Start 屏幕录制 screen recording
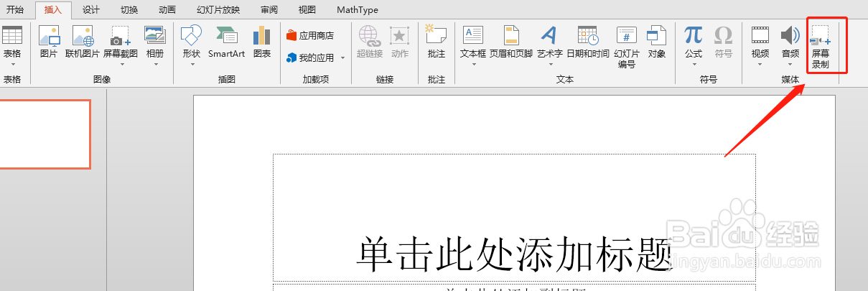This screenshot has width=868, height=291. tap(820, 47)
